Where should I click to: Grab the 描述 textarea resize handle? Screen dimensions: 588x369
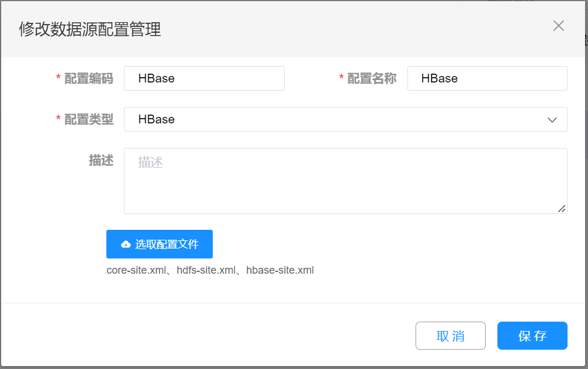click(x=562, y=209)
